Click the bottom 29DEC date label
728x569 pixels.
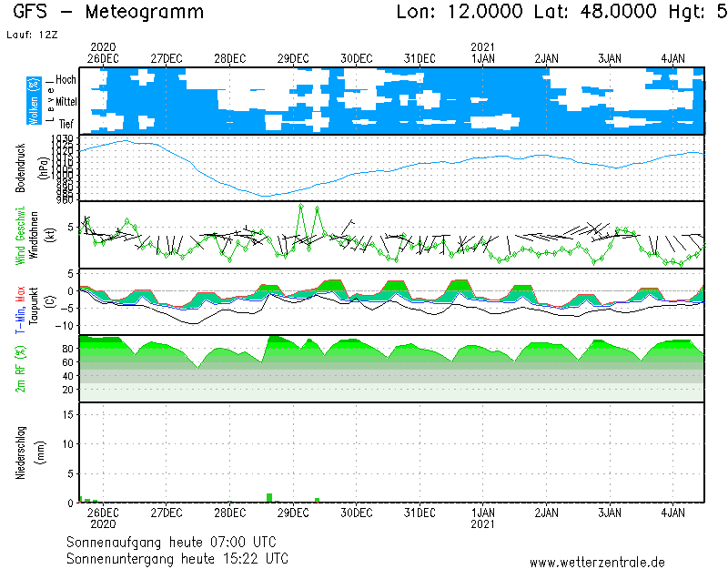pos(293,513)
